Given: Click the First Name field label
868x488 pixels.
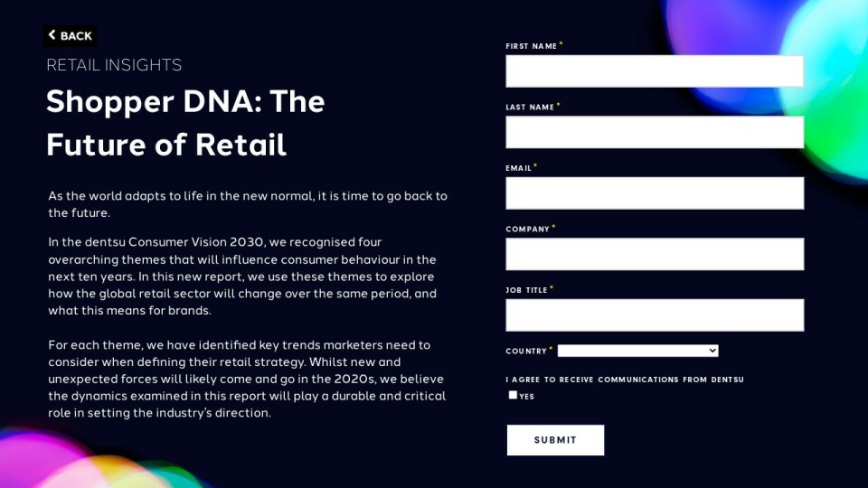Looking at the screenshot, I should (x=532, y=46).
